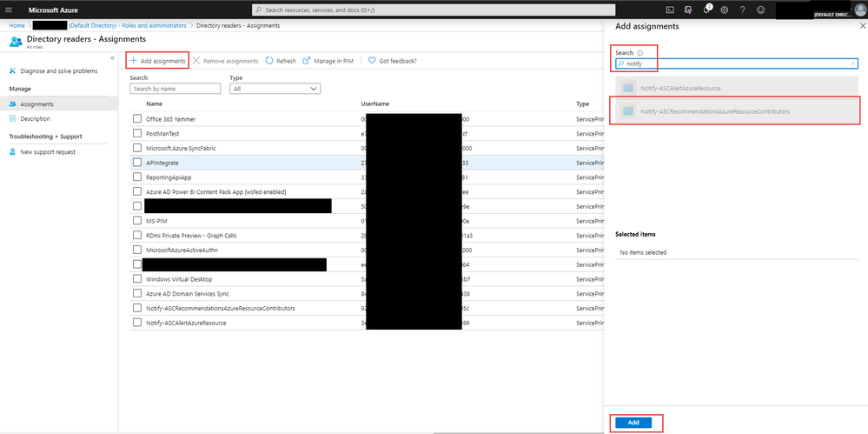
Task: Open the Azure portal hamburger menu
Action: tap(9, 10)
